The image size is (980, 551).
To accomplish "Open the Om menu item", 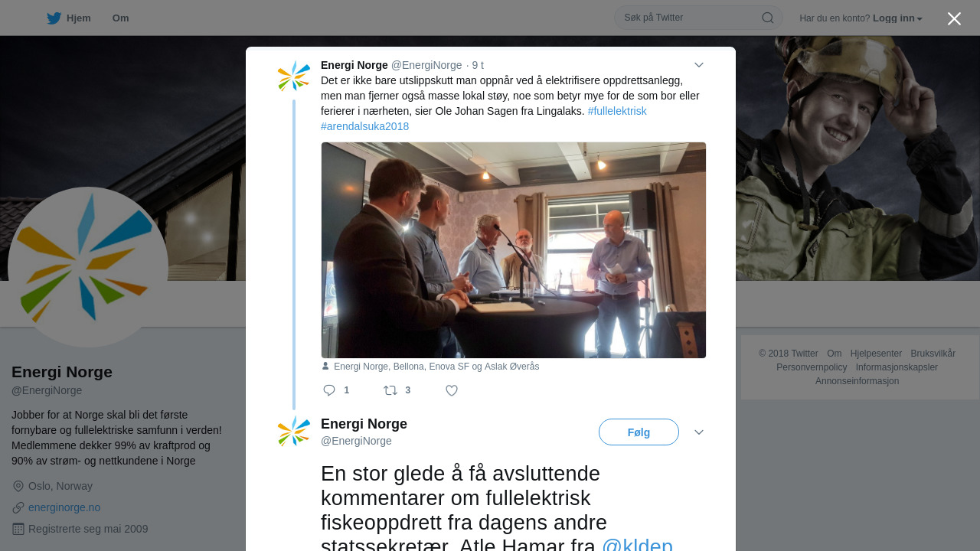I will 120,18.
